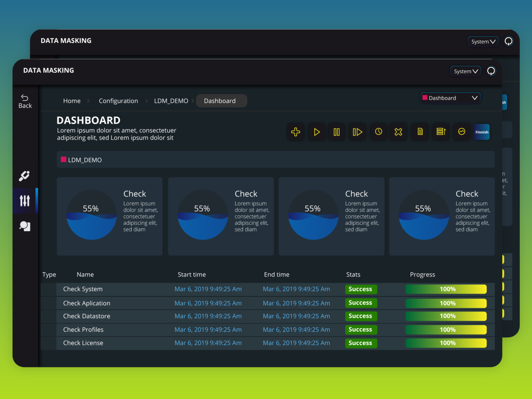Open the Dashboard dropdown selector
The image size is (532, 399).
click(450, 98)
